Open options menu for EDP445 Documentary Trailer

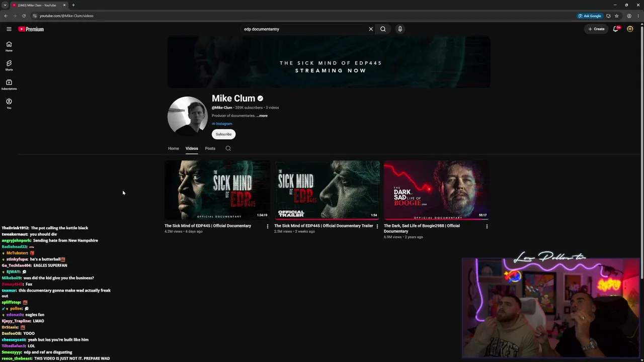[377, 226]
